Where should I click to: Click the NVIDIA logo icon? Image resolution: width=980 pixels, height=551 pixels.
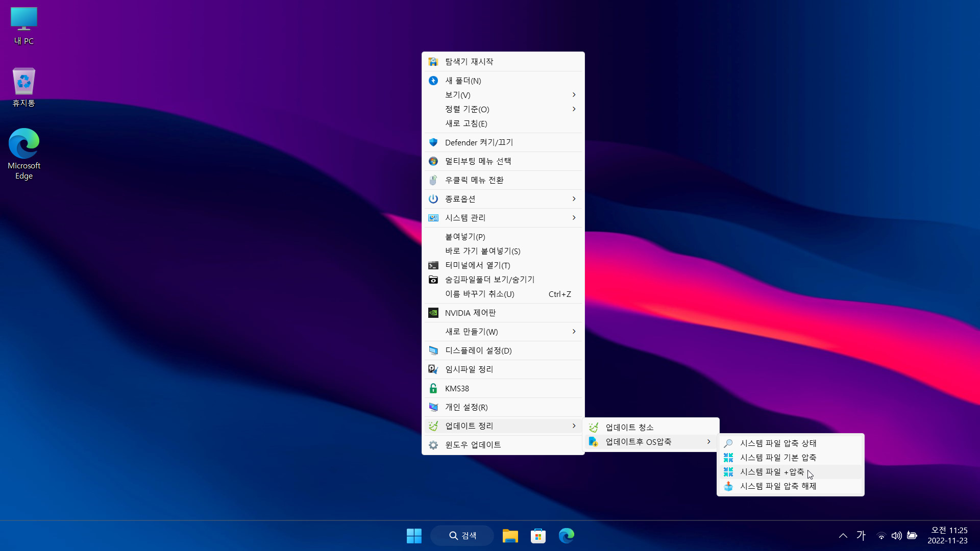point(433,313)
